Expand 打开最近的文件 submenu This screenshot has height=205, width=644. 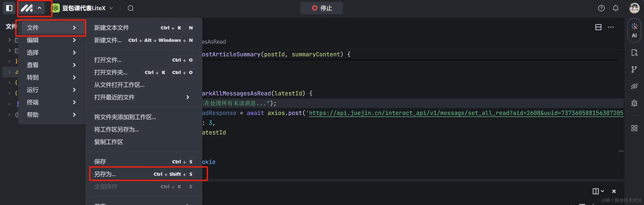click(x=144, y=97)
